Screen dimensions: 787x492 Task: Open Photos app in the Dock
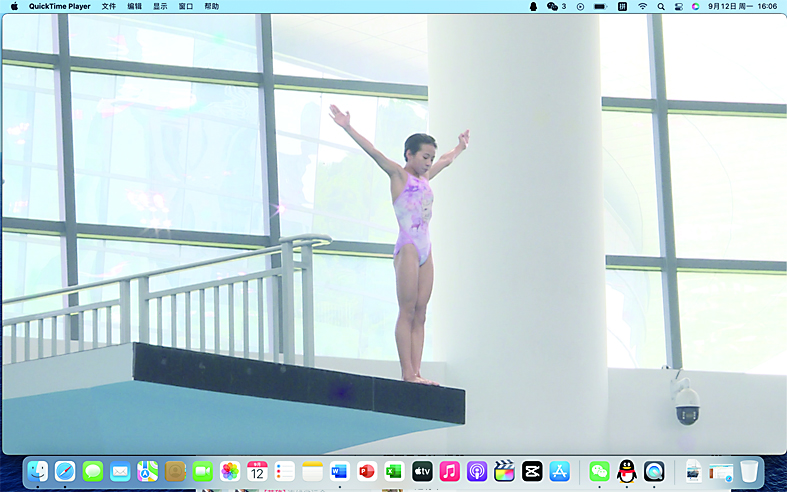[x=230, y=471]
